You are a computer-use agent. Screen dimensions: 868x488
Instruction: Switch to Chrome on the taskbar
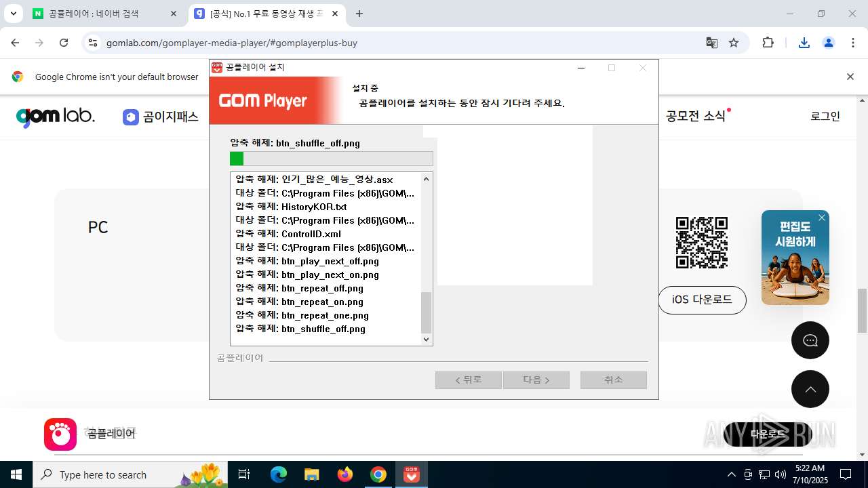[x=378, y=474]
